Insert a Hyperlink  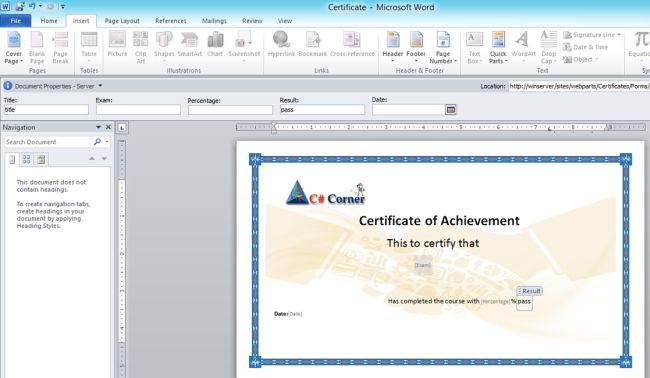[x=281, y=45]
